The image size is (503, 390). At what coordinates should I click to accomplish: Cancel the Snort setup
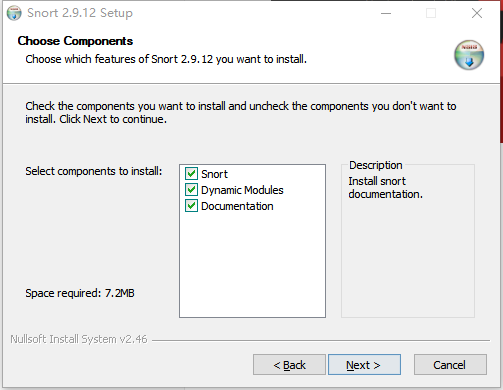450,365
